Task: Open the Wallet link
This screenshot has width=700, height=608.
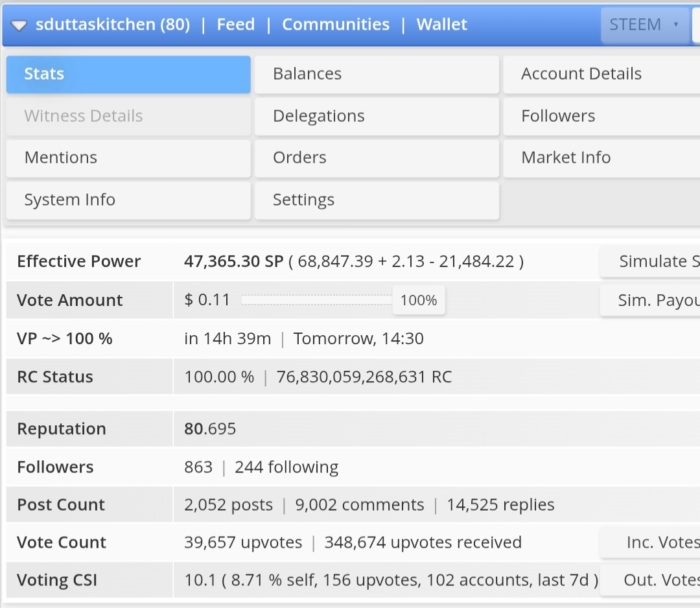Action: coord(442,25)
